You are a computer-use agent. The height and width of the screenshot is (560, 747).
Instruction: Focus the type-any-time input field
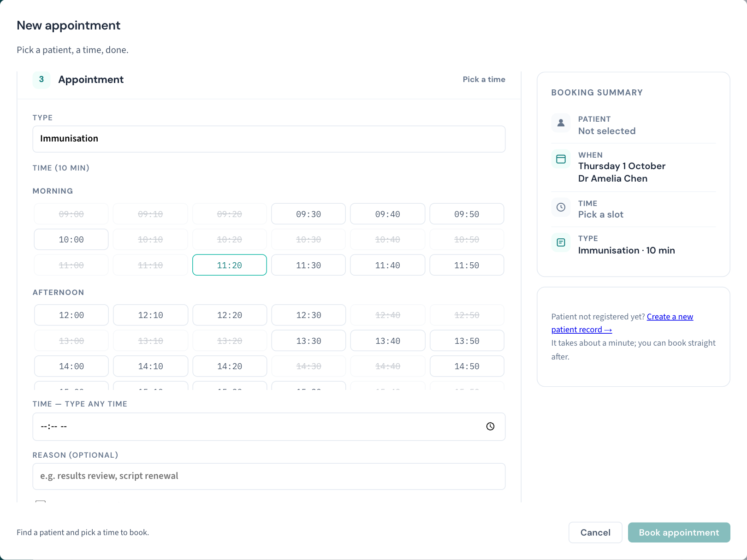point(269,427)
